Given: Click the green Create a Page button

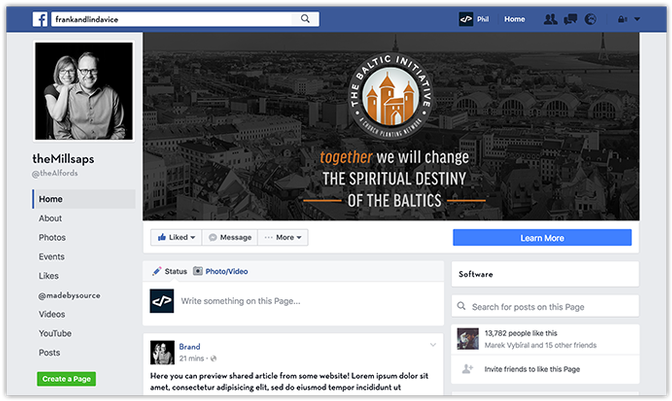Looking at the screenshot, I should pos(66,379).
